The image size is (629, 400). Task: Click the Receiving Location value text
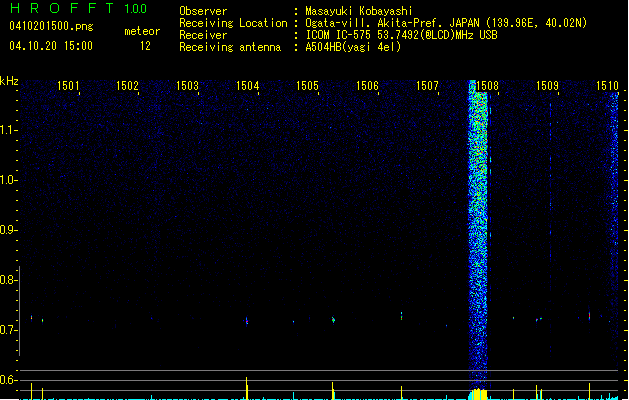tap(446, 23)
